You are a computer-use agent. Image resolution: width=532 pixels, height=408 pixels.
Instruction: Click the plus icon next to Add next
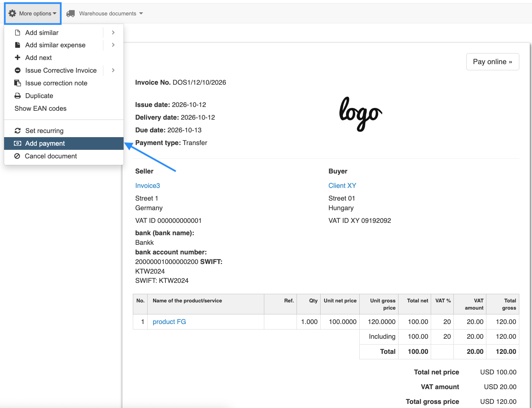18,58
